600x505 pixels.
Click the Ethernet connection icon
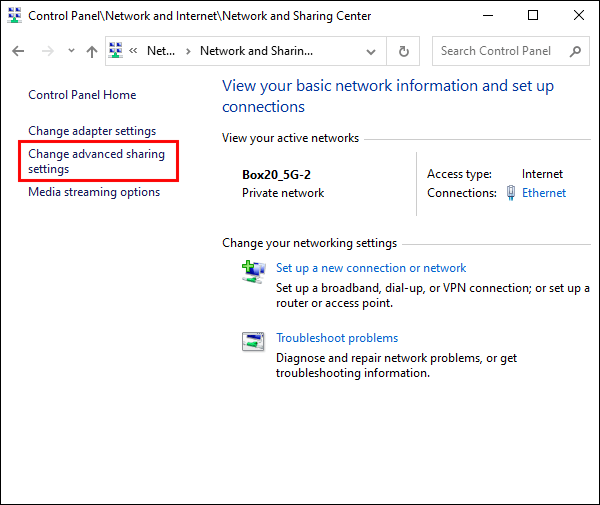[511, 193]
